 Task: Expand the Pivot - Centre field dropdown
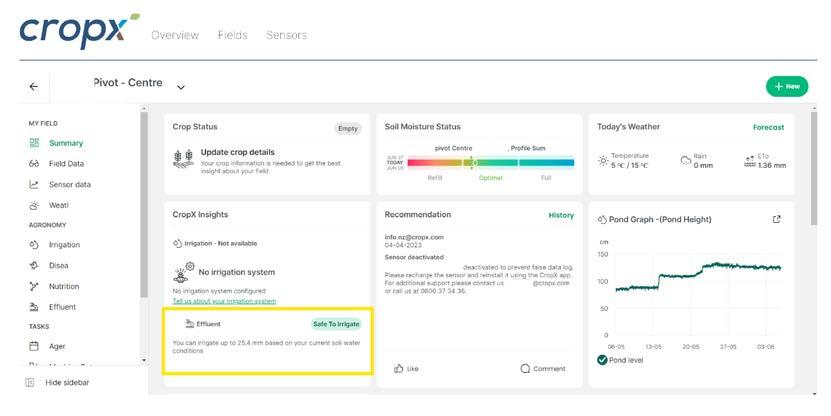click(181, 87)
